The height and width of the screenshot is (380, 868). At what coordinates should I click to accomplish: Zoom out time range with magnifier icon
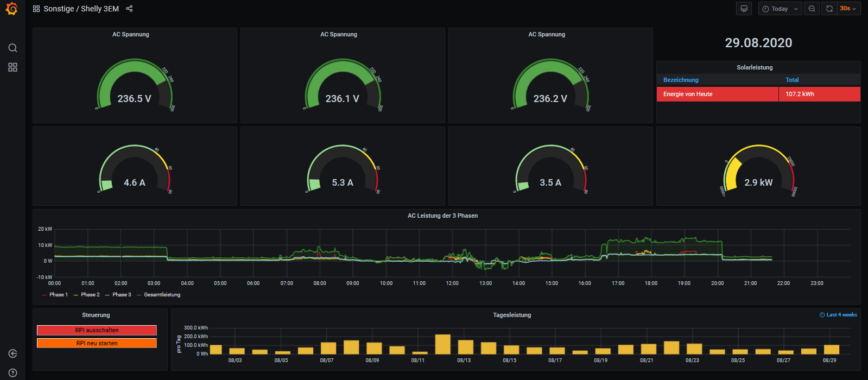coord(812,9)
